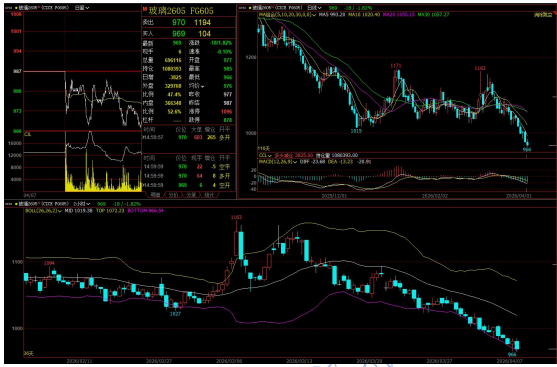557x367 pixels.
Task: Click the BOLL MID 1019.38 legend value
Action: [78, 211]
